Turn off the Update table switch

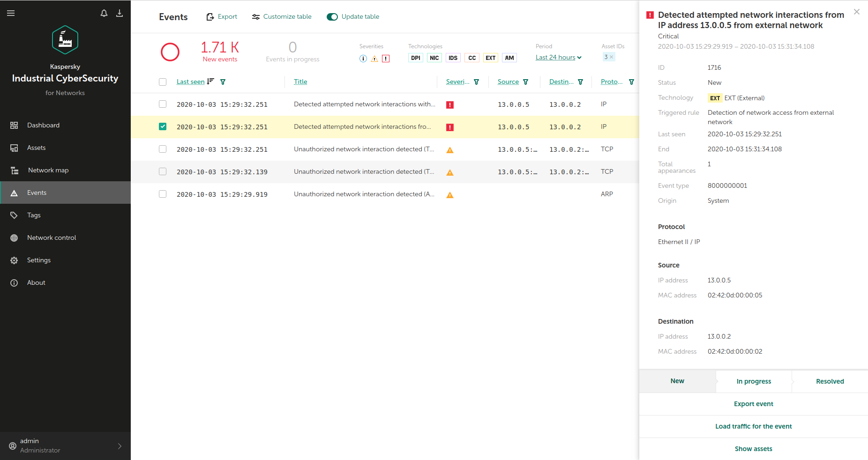coord(332,17)
